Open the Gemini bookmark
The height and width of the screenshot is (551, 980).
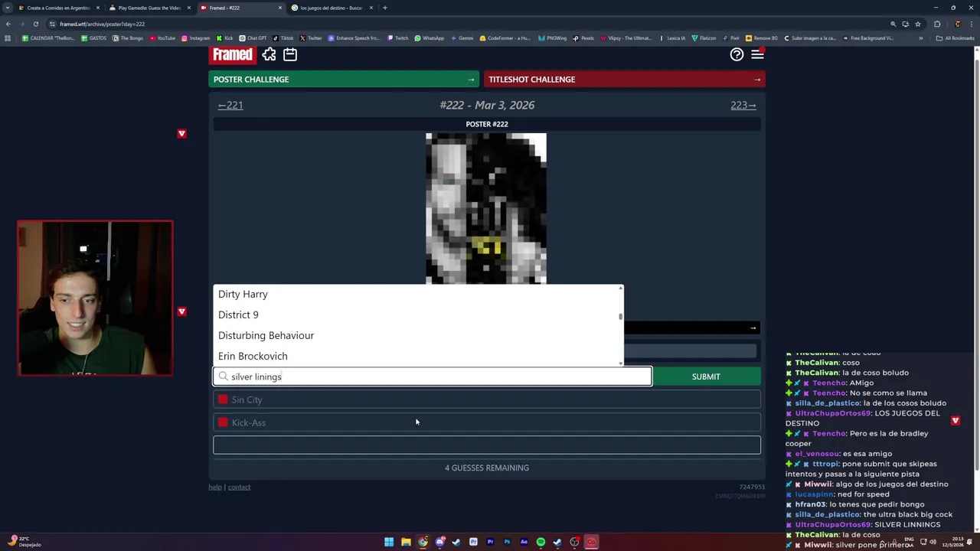point(462,38)
